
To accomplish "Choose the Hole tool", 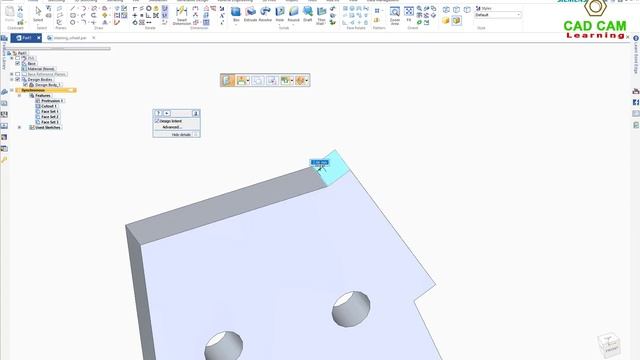I will 280,13.
